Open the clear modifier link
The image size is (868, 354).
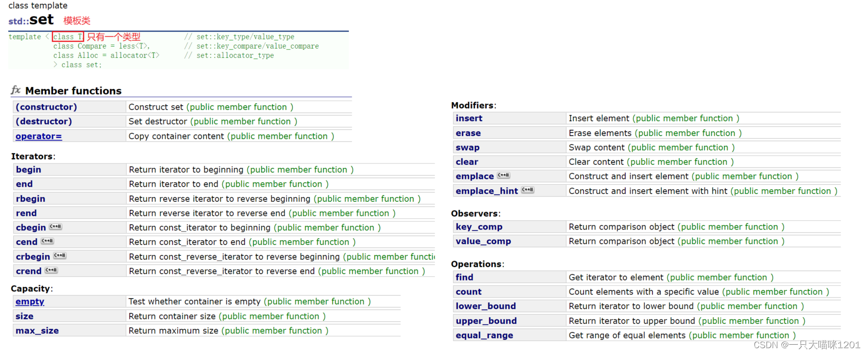[x=467, y=162]
